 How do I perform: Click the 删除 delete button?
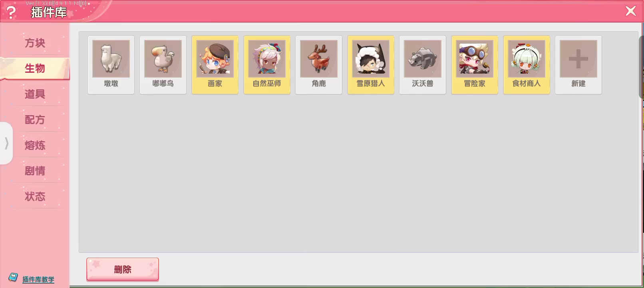[123, 269]
